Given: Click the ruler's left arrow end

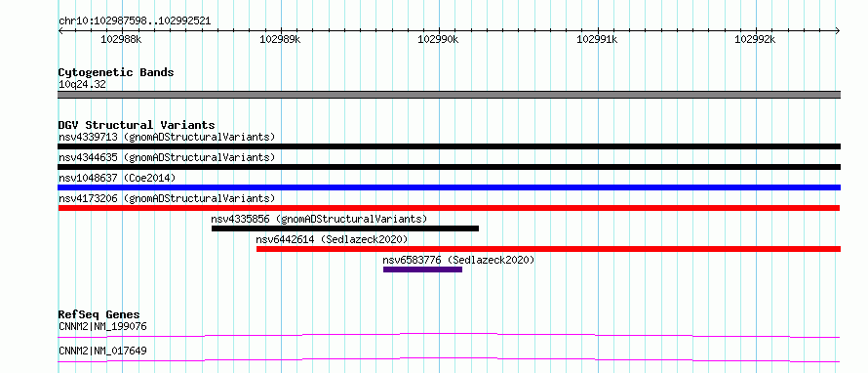Looking at the screenshot, I should click(60, 30).
